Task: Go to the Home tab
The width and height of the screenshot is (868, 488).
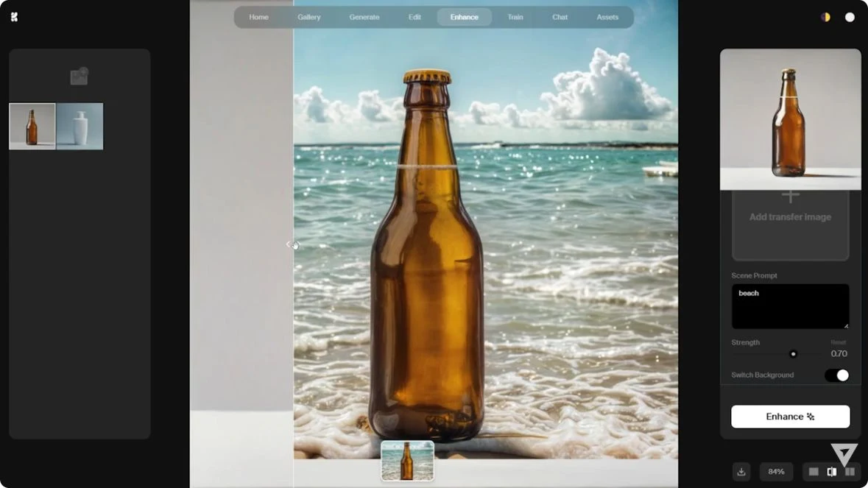Action: point(258,17)
